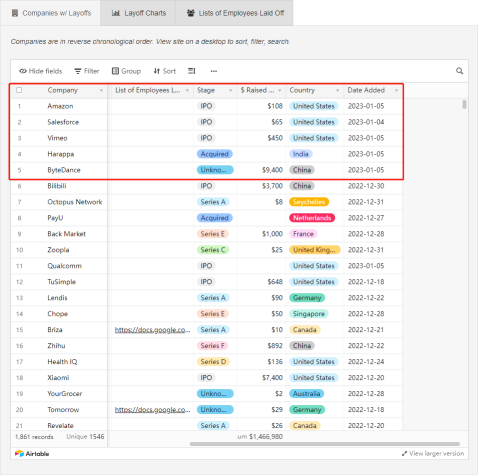Screen dimensions: 478x475
Task: Click the Airtable logo
Action: [32, 454]
